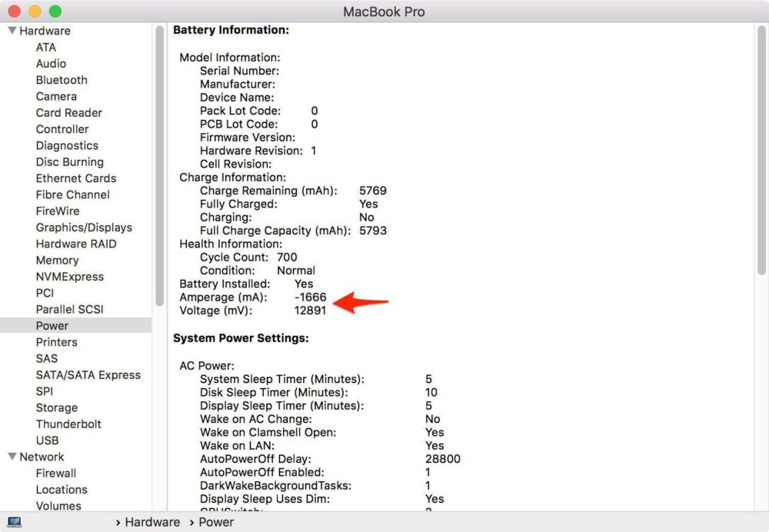Click Hardware in the bottom path bar
The image size is (769, 532).
(152, 522)
